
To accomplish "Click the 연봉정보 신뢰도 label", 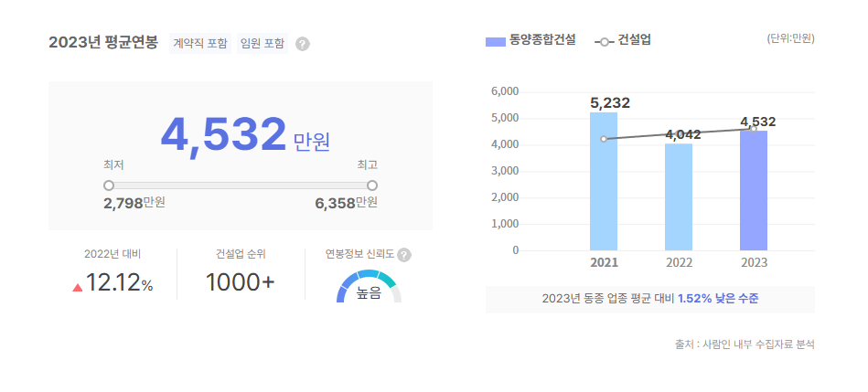I will point(359,254).
